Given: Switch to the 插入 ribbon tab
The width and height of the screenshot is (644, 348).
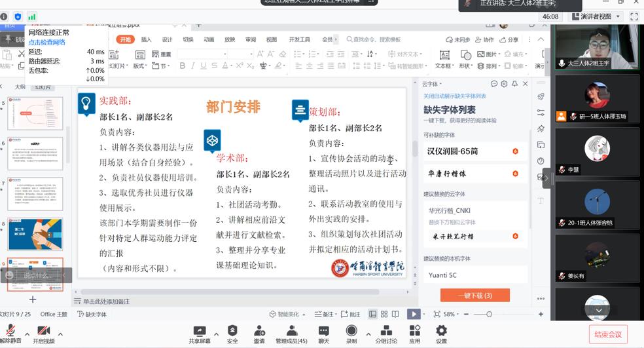Looking at the screenshot, I should pos(146,39).
